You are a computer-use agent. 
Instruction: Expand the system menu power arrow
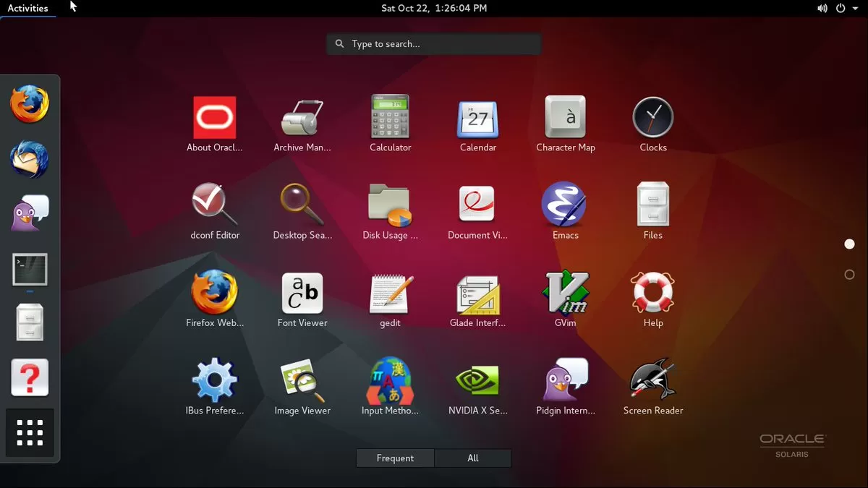pyautogui.click(x=854, y=9)
